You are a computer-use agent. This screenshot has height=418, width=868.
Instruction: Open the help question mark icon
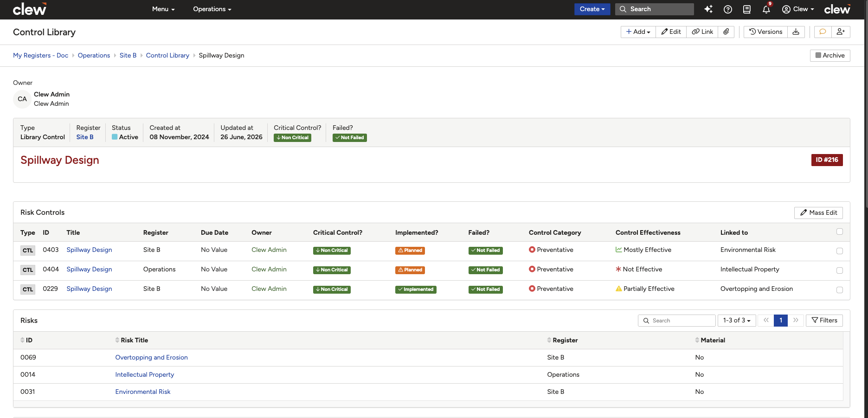[728, 9]
